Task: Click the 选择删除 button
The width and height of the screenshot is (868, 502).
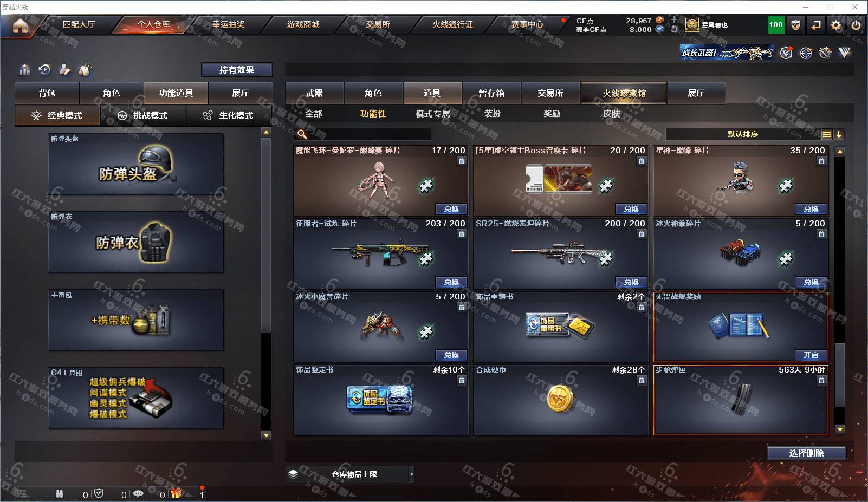Action: click(806, 453)
